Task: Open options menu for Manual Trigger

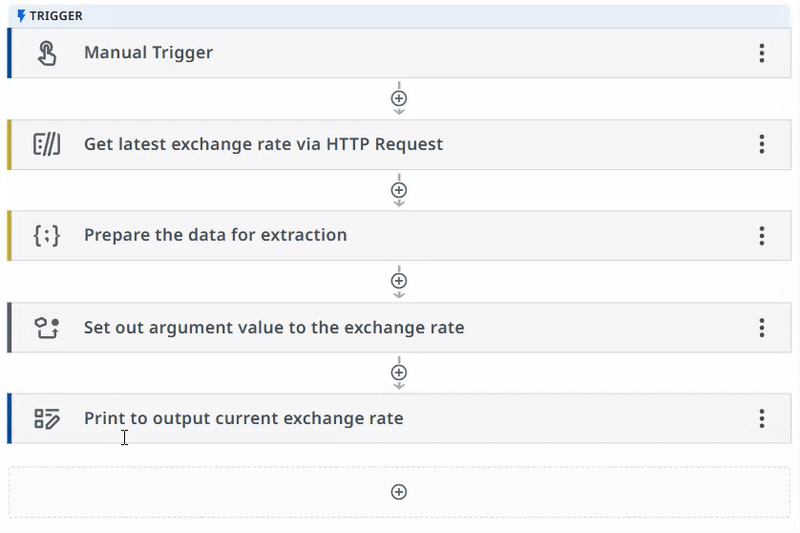Action: coord(762,53)
